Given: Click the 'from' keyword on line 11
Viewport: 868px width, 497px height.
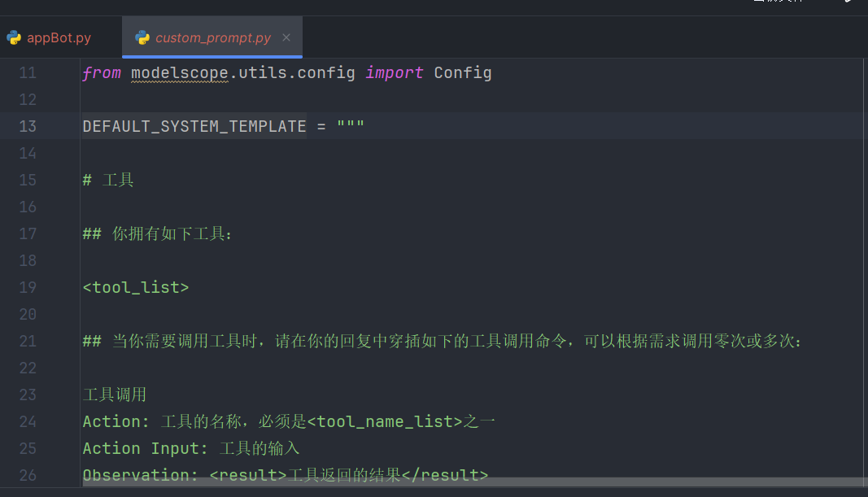Looking at the screenshot, I should point(102,73).
